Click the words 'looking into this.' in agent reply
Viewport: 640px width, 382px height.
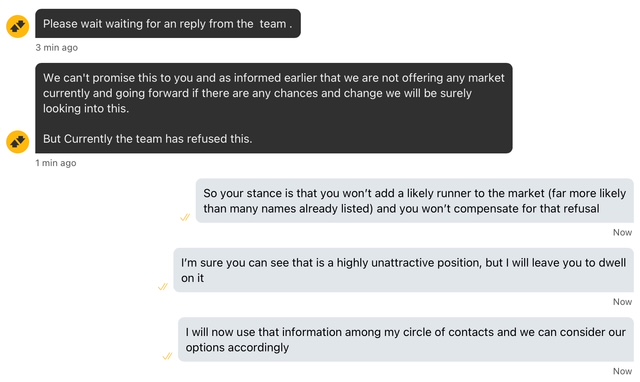pyautogui.click(x=86, y=109)
